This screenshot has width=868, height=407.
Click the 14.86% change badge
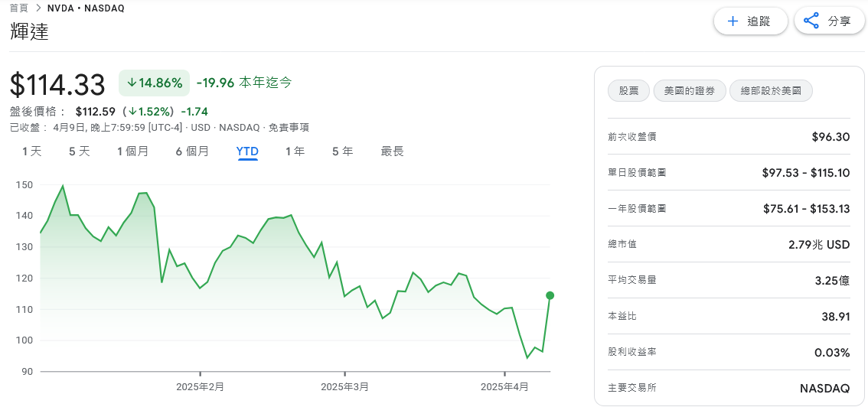pos(155,83)
